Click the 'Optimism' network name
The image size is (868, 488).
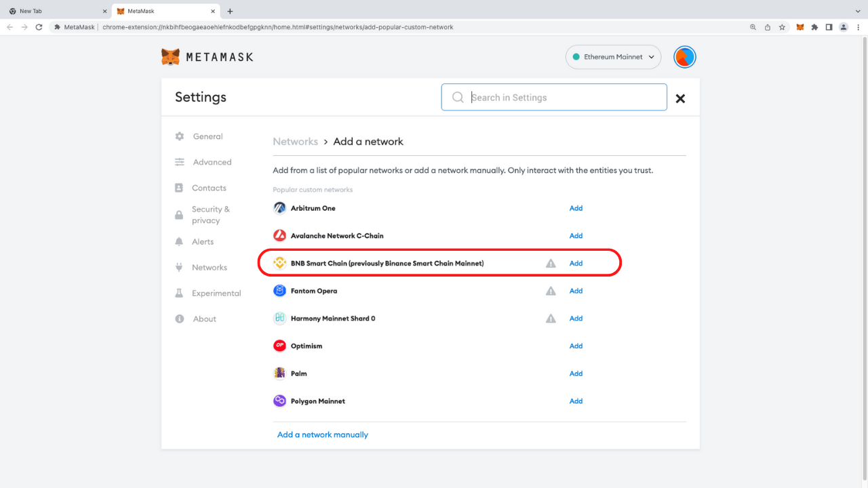click(307, 346)
